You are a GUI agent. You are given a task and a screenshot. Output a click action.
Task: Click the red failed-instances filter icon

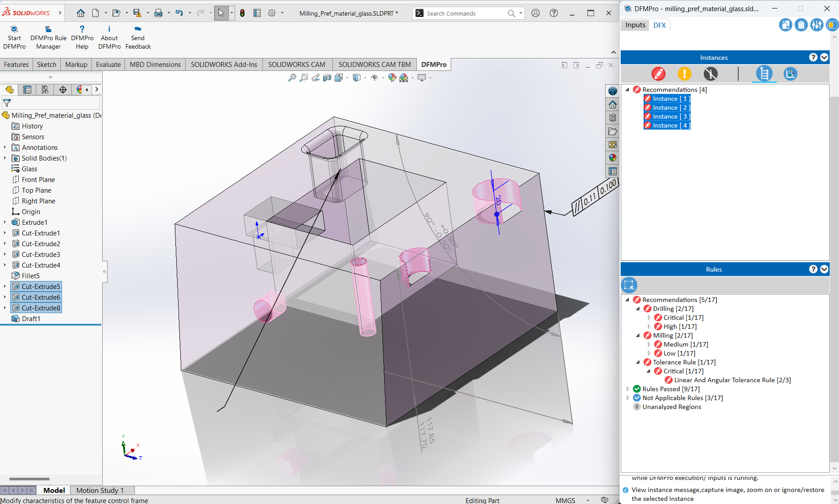[658, 74]
